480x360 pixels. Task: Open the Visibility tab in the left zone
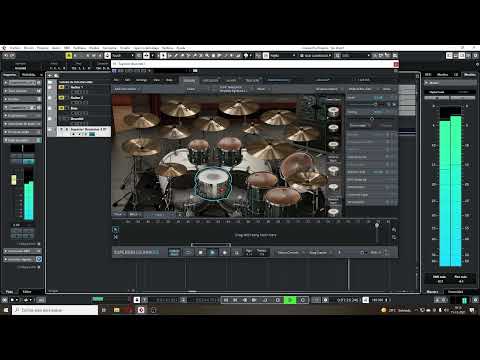[29, 75]
